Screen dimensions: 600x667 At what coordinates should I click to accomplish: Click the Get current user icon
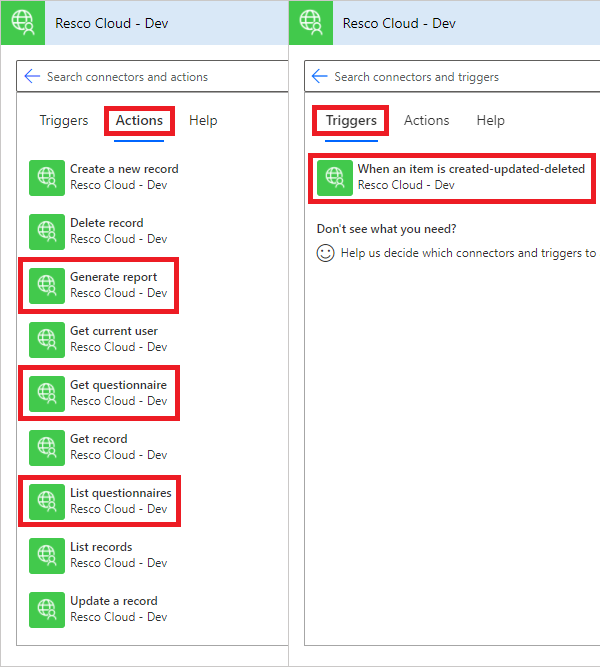(x=46, y=339)
